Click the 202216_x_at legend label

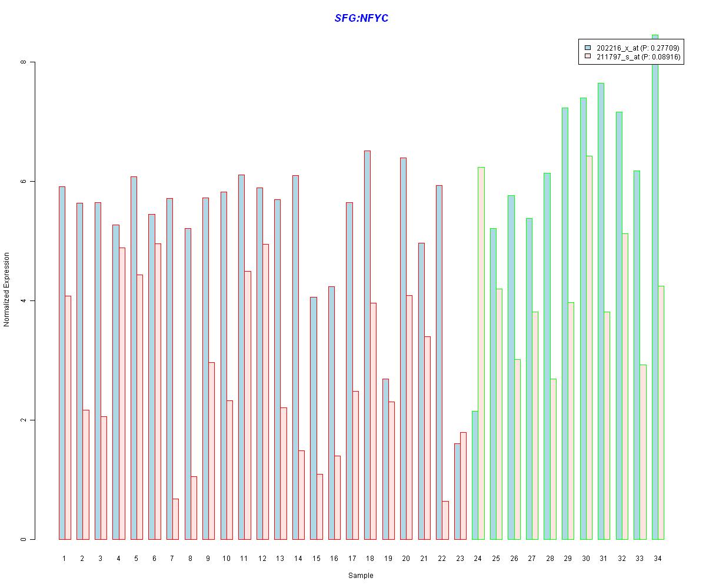coord(638,47)
